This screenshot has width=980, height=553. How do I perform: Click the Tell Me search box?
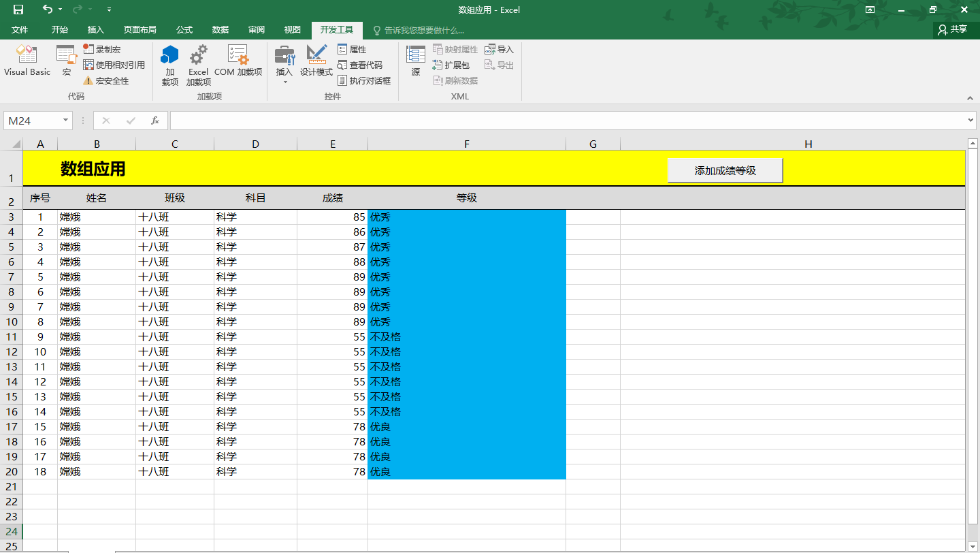(419, 30)
